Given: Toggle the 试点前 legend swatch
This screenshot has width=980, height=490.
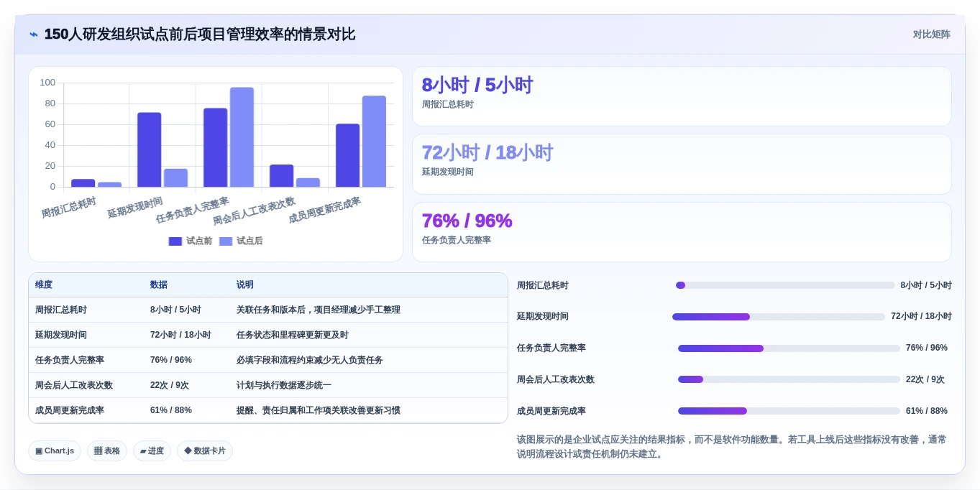Looking at the screenshot, I should 175,241.
